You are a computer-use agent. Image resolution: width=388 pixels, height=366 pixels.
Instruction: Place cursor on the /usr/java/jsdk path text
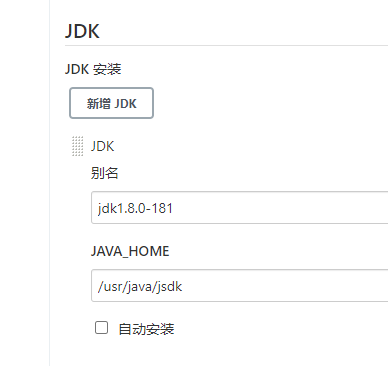(140, 286)
